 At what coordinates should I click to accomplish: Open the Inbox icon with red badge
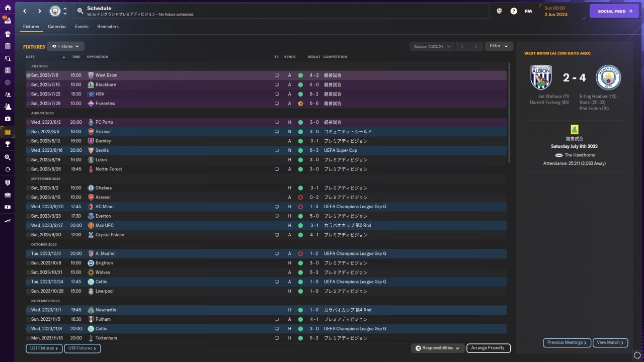(x=7, y=21)
